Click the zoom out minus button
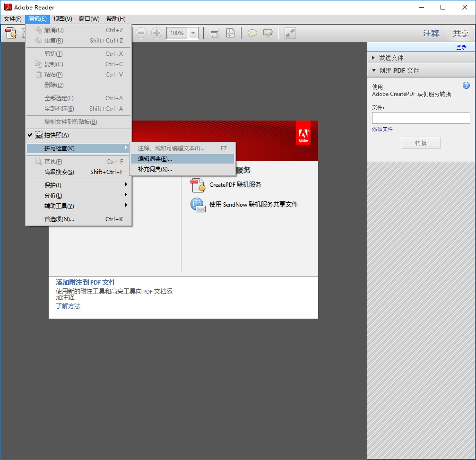This screenshot has width=476, height=460. coord(141,33)
